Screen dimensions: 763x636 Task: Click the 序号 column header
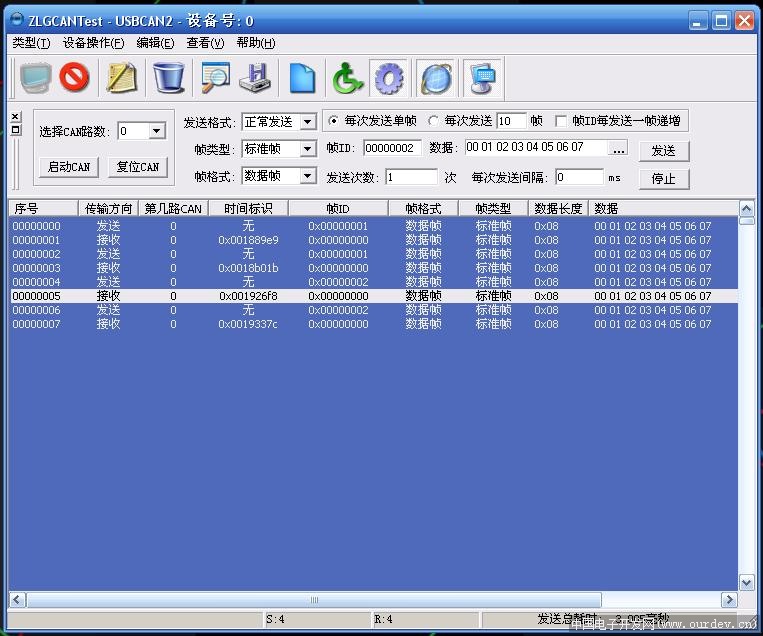tap(43, 208)
